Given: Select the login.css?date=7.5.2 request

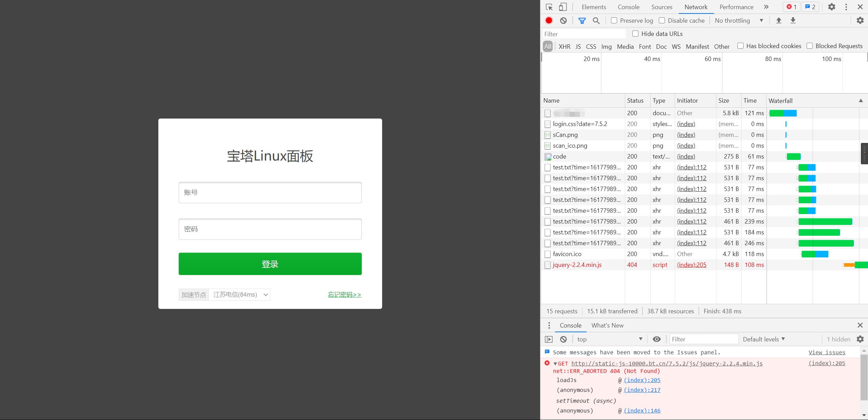Looking at the screenshot, I should 704,124.
